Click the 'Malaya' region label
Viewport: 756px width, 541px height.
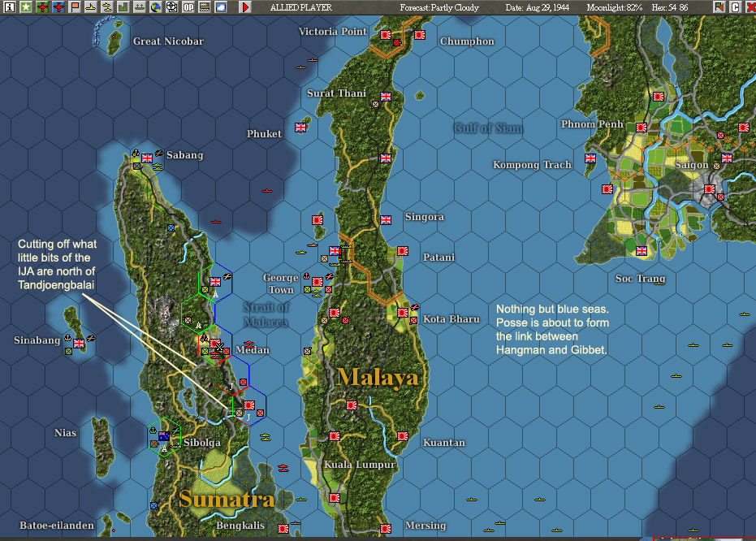(378, 377)
